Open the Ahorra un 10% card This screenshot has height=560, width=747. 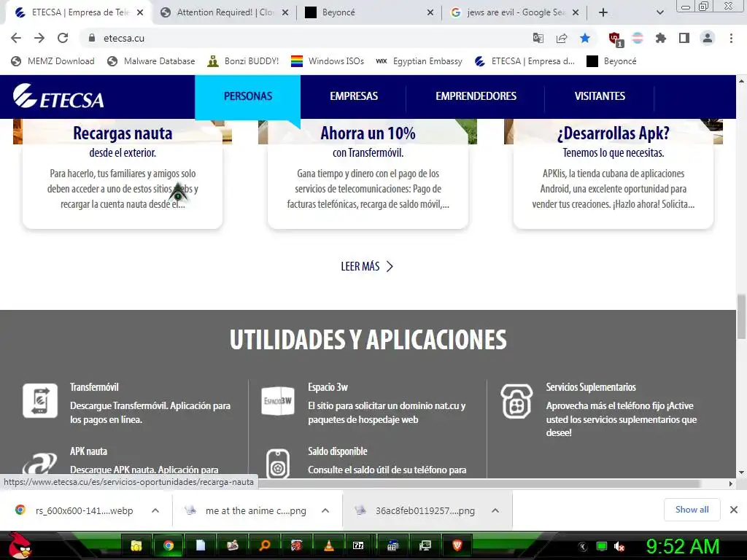click(x=368, y=174)
